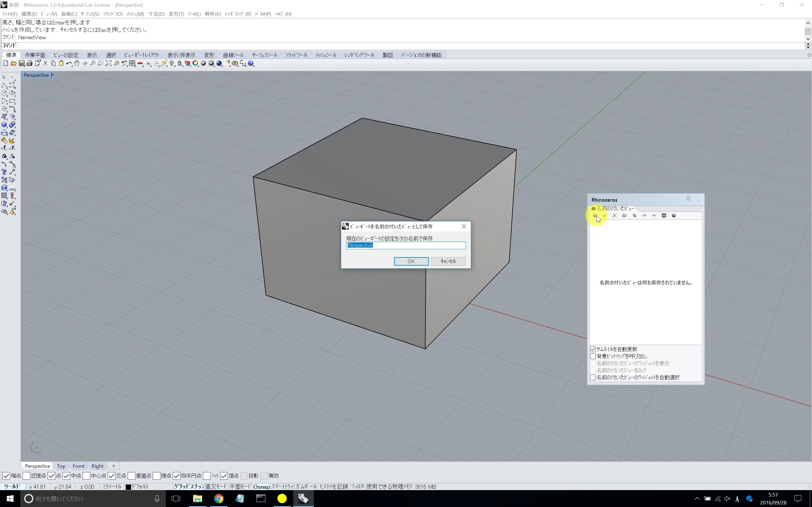The width and height of the screenshot is (812, 507).
Task: Open the サーフェス(S) menu
Action: [x=90, y=14]
